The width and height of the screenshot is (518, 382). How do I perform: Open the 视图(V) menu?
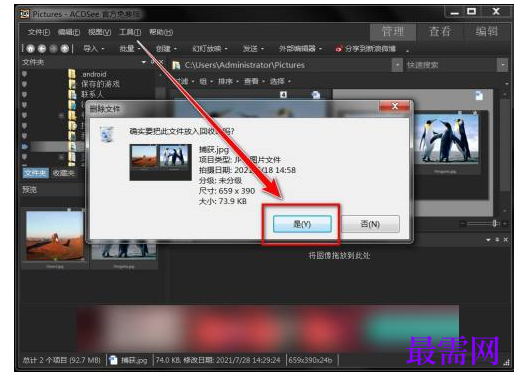[x=99, y=32]
